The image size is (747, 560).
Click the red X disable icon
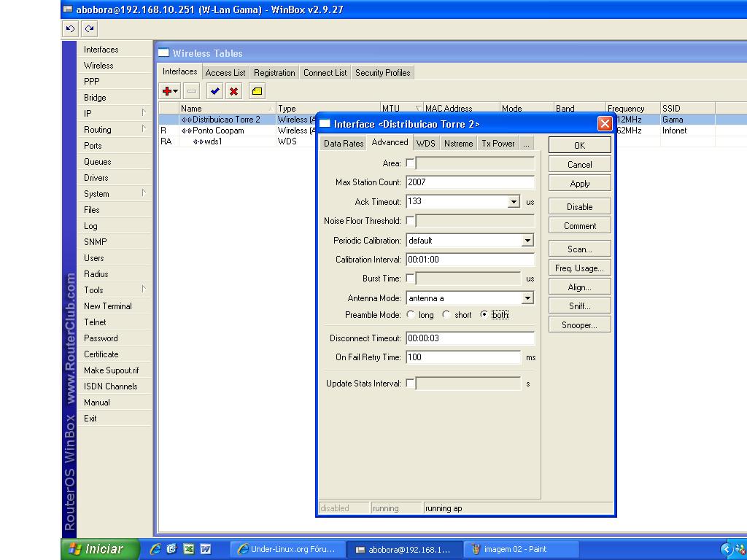pyautogui.click(x=233, y=91)
